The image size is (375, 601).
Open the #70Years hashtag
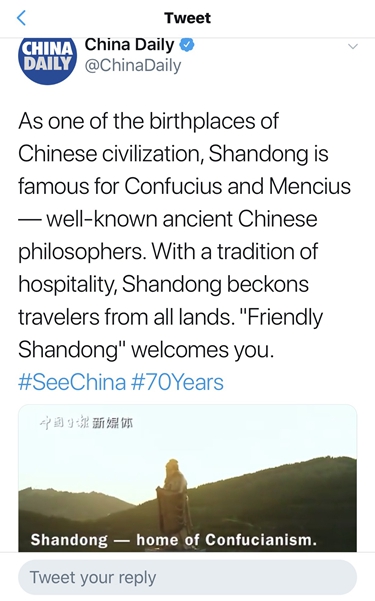pos(178,382)
